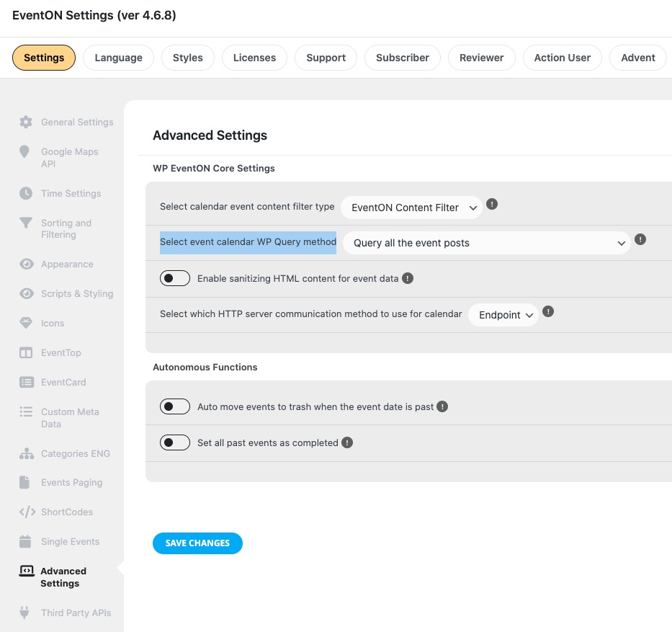
Task: Click the ShortCodes code brackets icon
Action: coord(27,512)
